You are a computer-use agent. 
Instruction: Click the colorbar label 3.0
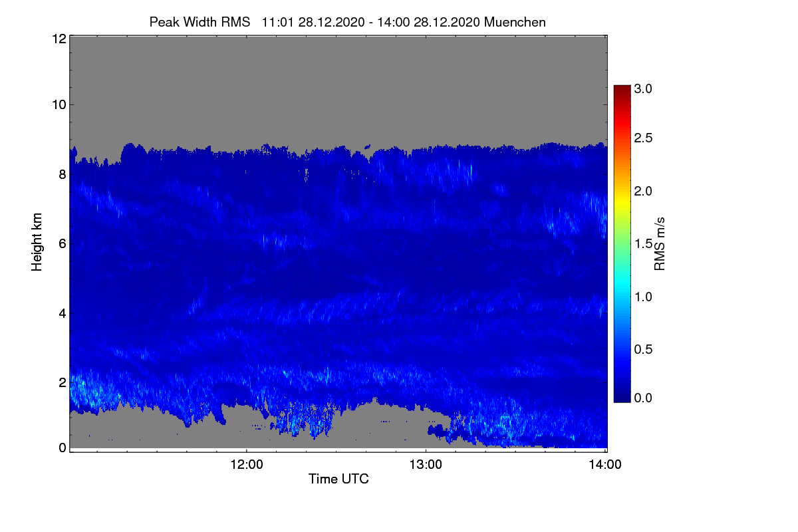pyautogui.click(x=644, y=88)
